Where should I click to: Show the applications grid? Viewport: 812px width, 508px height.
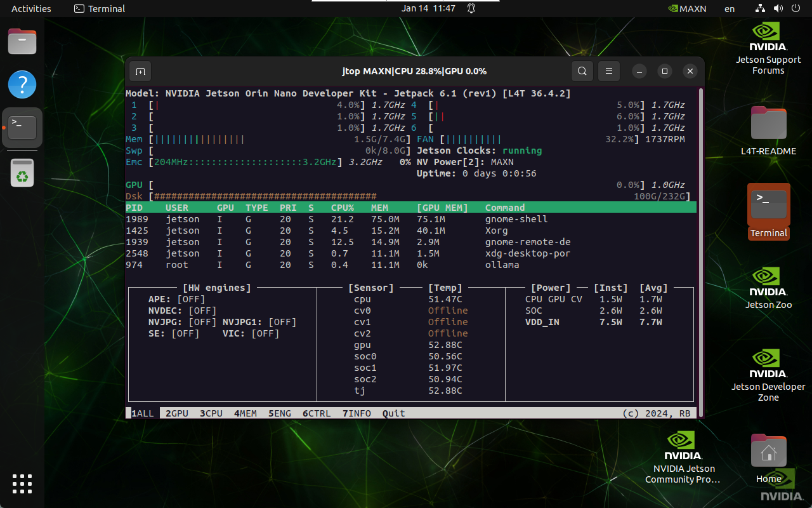click(22, 483)
